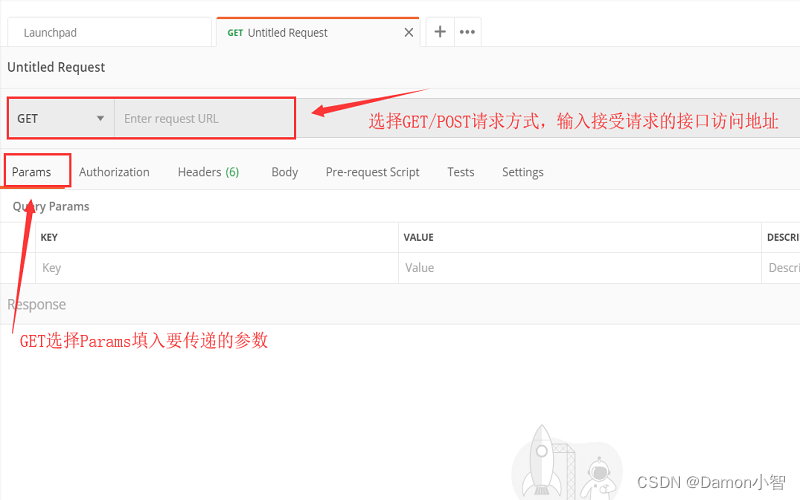Open a new request tab with plus icon
The width and height of the screenshot is (800, 500).
coord(440,32)
